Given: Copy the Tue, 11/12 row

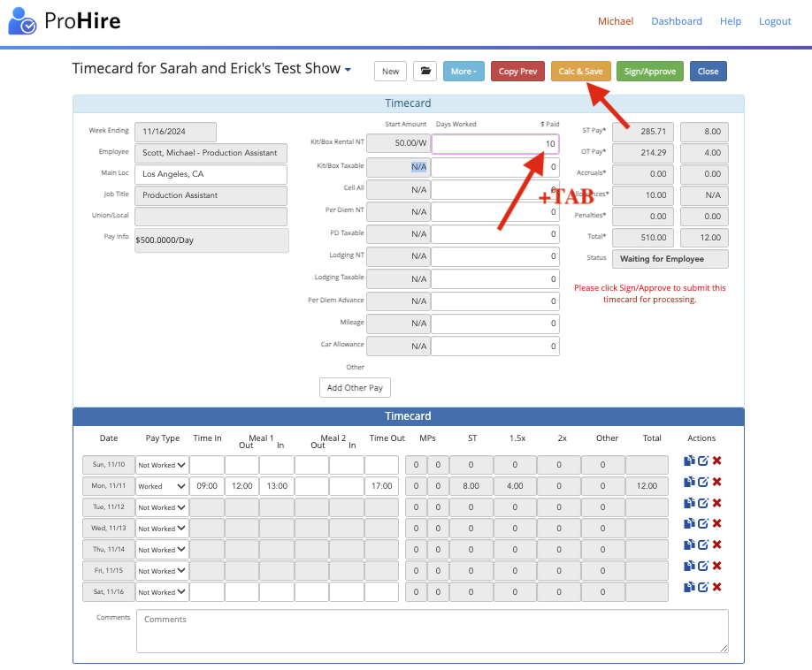Looking at the screenshot, I should click(x=689, y=503).
